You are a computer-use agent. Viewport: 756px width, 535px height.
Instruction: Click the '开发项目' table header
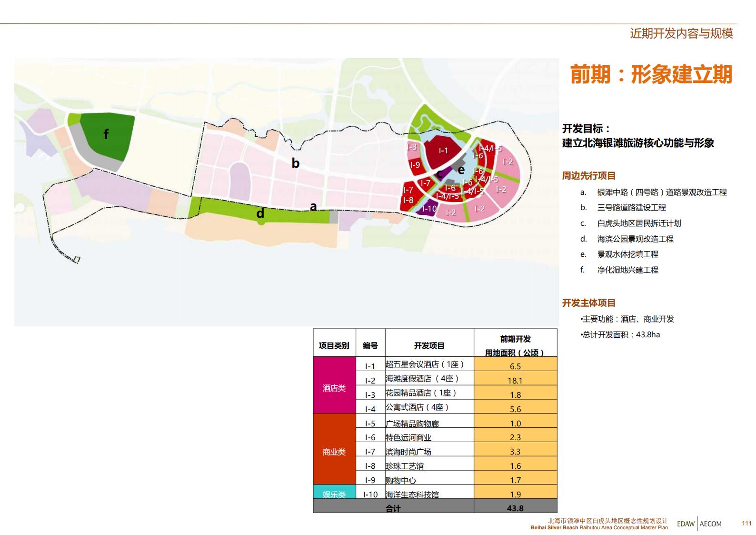(x=429, y=343)
